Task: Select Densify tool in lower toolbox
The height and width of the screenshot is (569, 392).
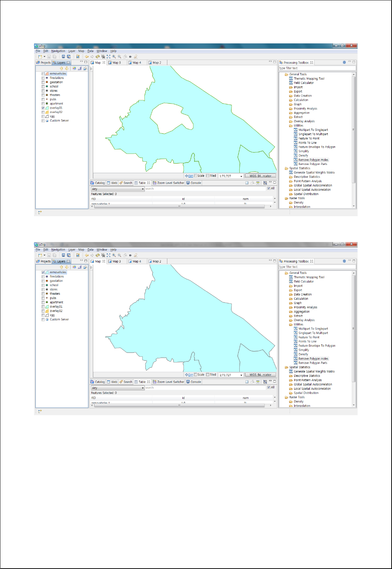Action: 303,354
